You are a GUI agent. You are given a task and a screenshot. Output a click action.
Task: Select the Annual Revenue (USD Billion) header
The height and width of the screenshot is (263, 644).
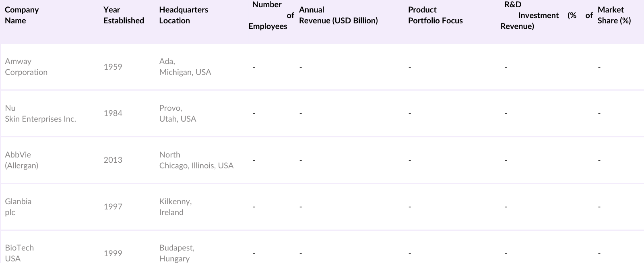click(338, 15)
